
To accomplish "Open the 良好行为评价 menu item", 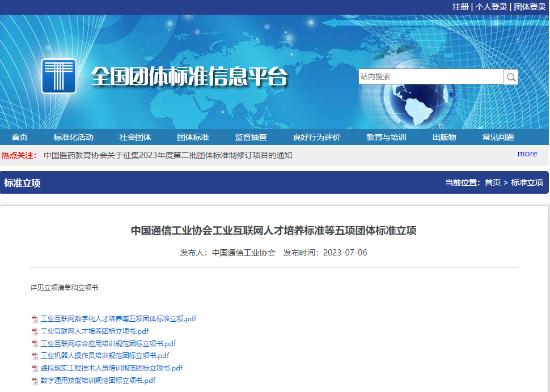I will coord(317,137).
